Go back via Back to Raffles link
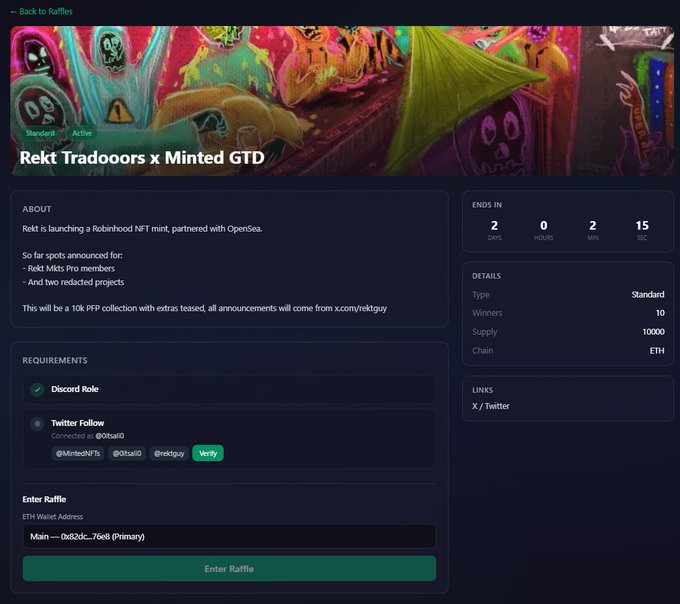The image size is (680, 604). point(41,12)
